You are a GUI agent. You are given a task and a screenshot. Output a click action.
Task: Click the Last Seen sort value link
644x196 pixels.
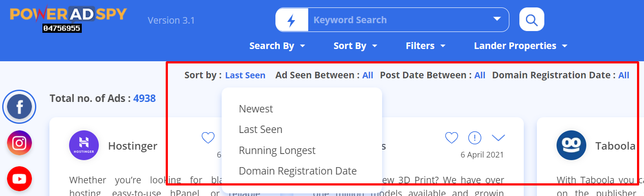point(245,75)
